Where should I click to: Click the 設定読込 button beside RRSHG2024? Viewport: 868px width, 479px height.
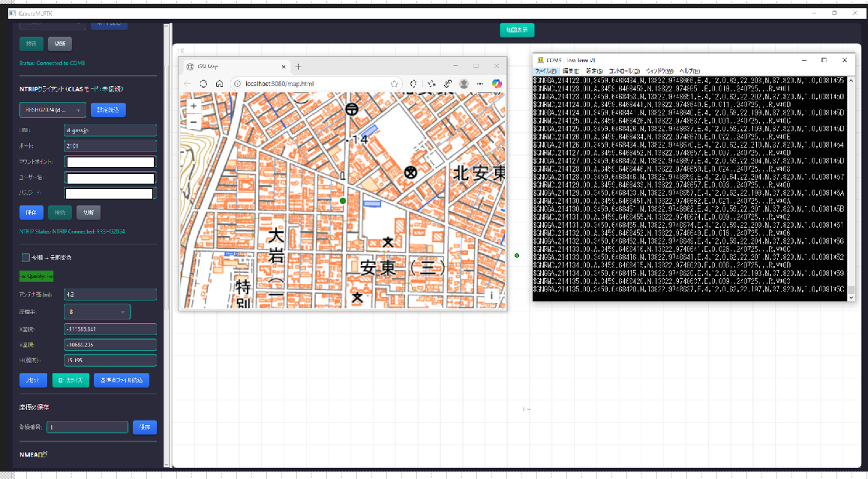click(x=108, y=110)
